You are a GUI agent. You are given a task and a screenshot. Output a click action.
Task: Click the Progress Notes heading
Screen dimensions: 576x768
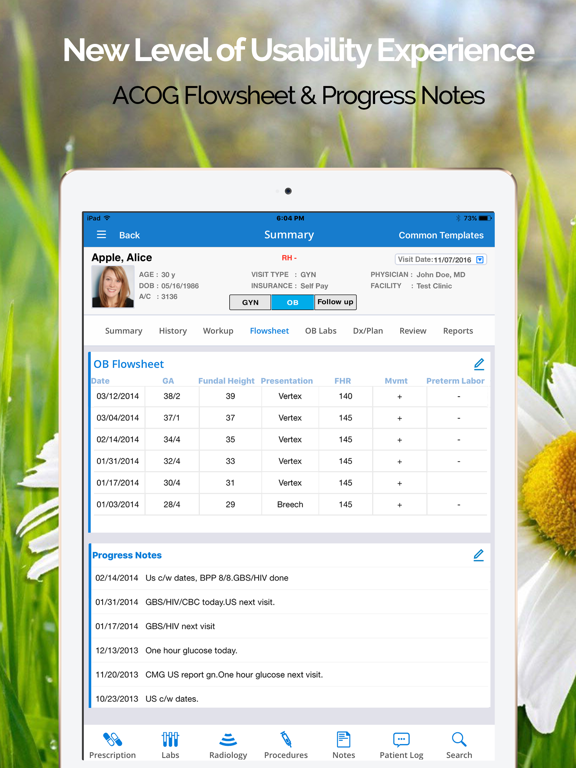(x=127, y=555)
